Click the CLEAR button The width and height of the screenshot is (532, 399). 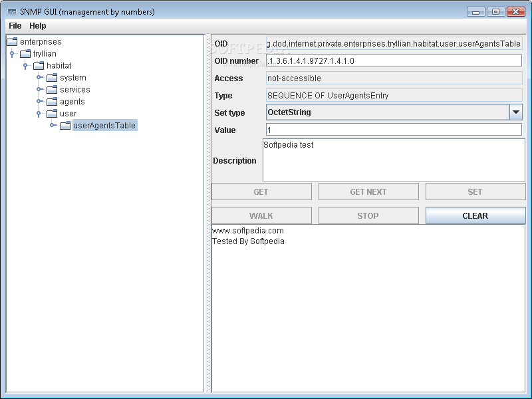tap(475, 215)
